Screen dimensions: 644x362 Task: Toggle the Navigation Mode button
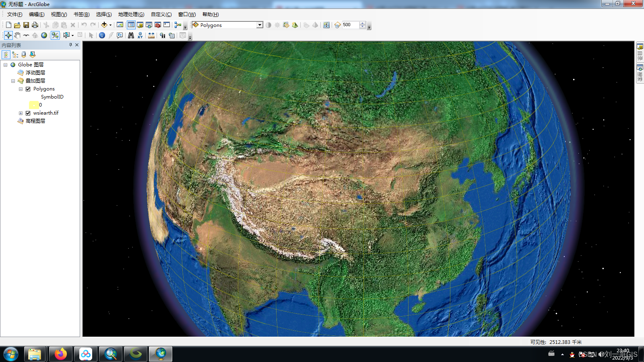pos(55,35)
